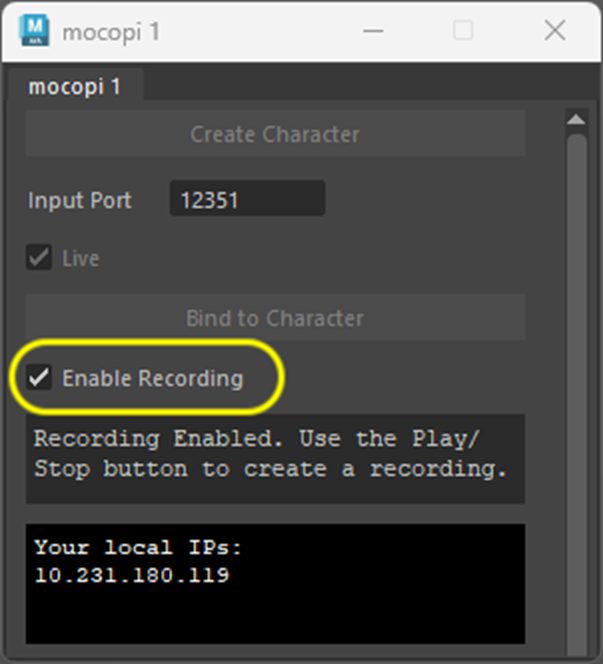The image size is (603, 664).
Task: Click the scrollbar up arrow
Action: point(576,121)
